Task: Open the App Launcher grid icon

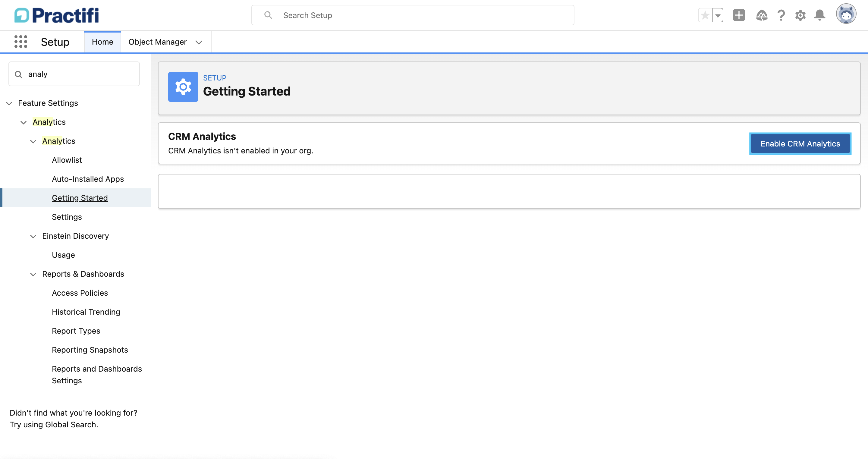Action: coord(20,42)
